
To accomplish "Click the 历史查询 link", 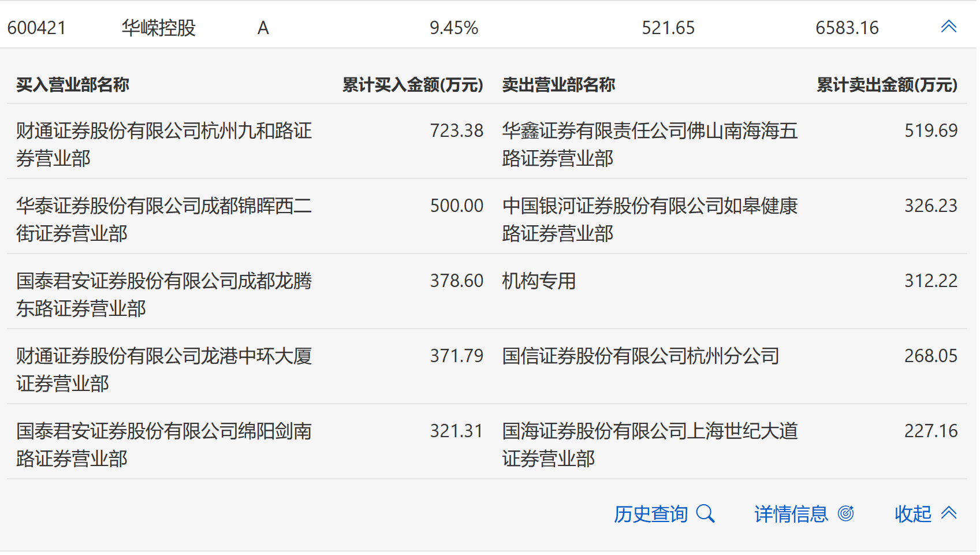I will [x=651, y=513].
